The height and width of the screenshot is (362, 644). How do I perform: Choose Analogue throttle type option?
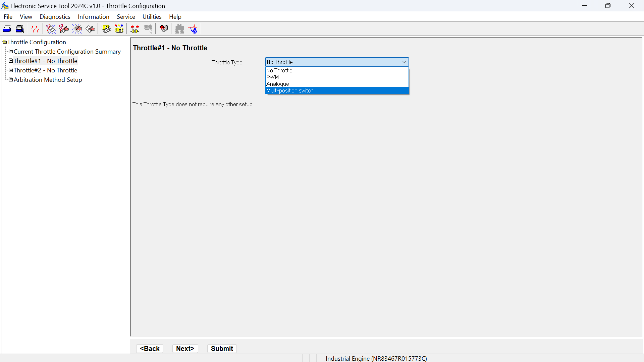point(337,84)
